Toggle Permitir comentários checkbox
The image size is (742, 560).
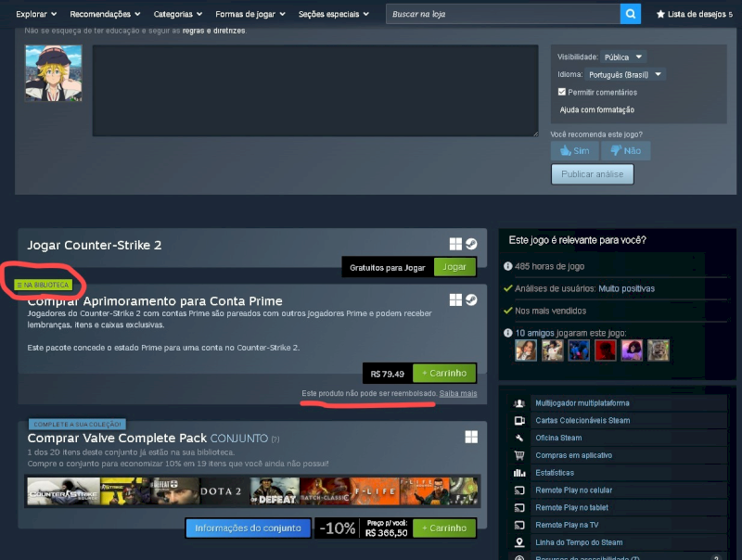[x=562, y=92]
